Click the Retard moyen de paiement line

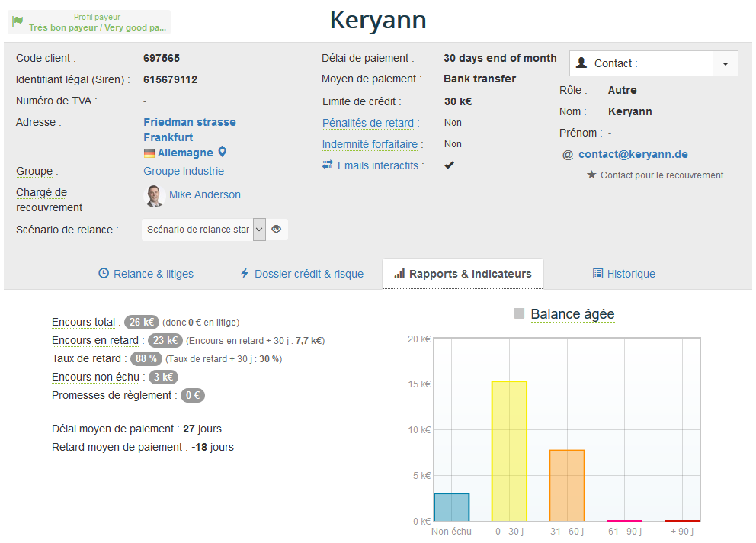tap(143, 448)
